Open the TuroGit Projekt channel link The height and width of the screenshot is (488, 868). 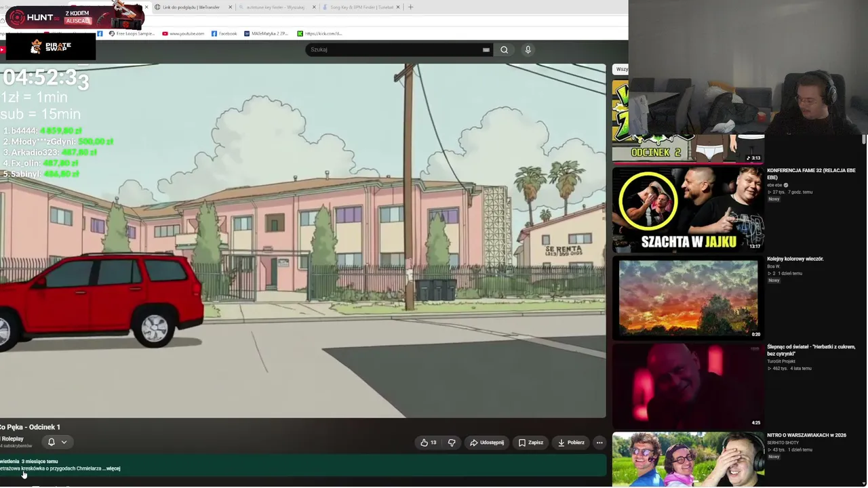click(x=781, y=361)
